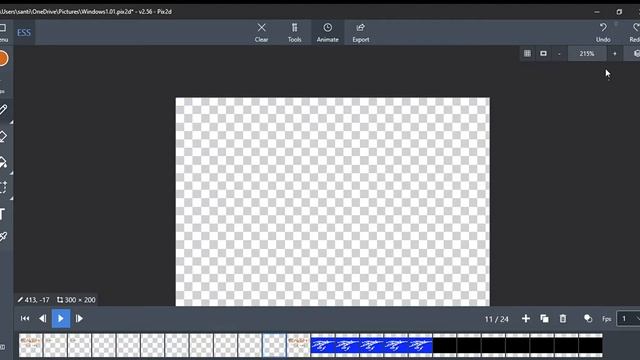
Task: Open the orange current color swatch
Action: coord(3,58)
